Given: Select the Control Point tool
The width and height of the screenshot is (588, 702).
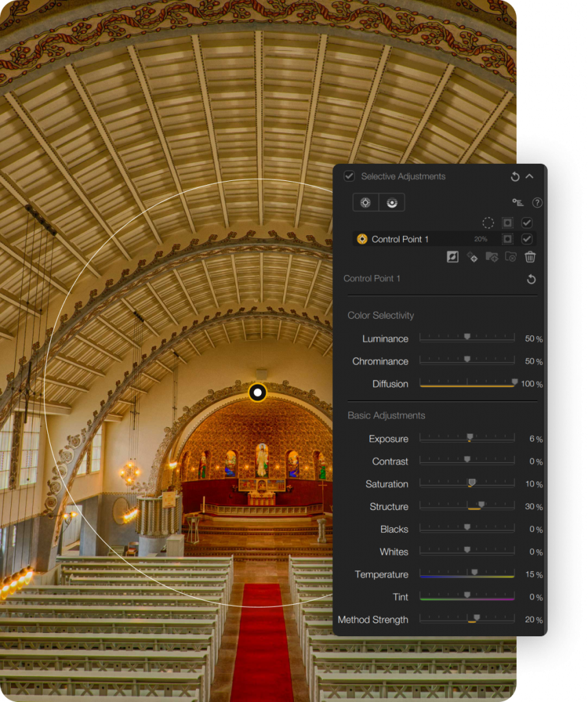Looking at the screenshot, I should click(x=365, y=202).
